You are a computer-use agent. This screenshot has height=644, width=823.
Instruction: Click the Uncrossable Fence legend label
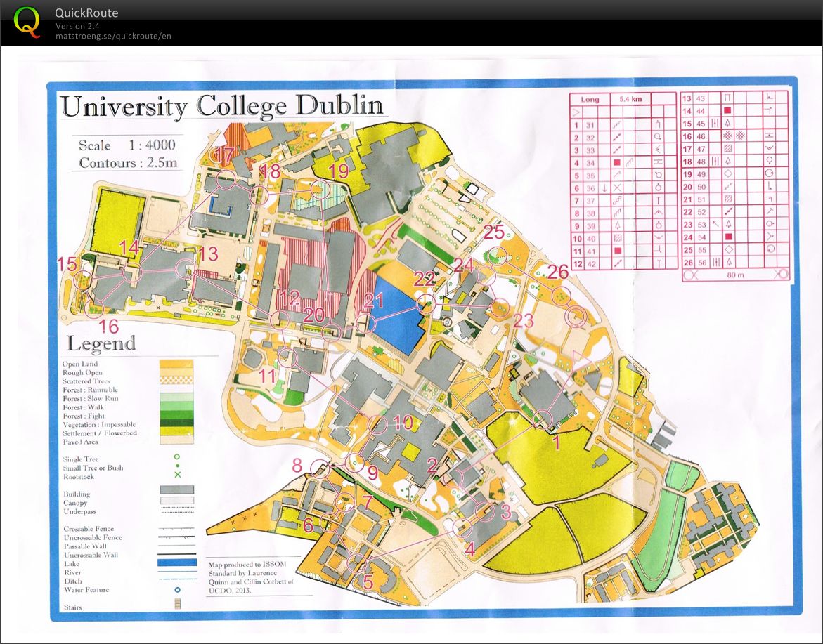tap(92, 537)
